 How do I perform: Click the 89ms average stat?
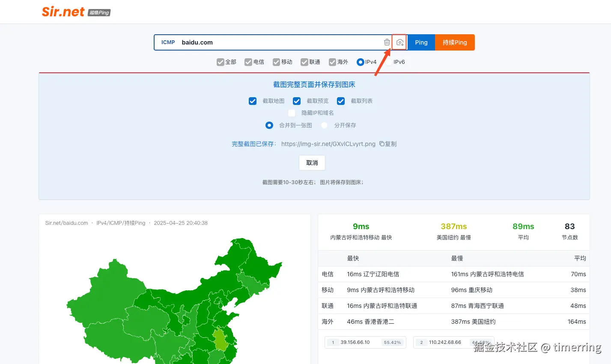click(523, 227)
